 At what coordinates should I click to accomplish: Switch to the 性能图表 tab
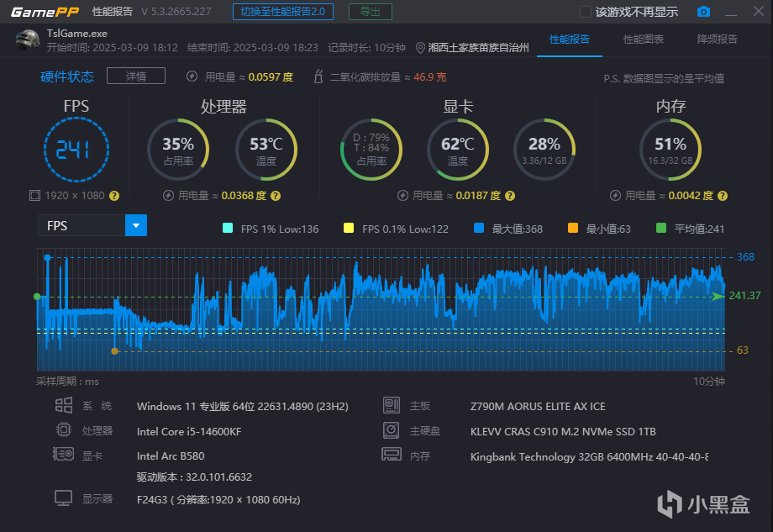(643, 40)
